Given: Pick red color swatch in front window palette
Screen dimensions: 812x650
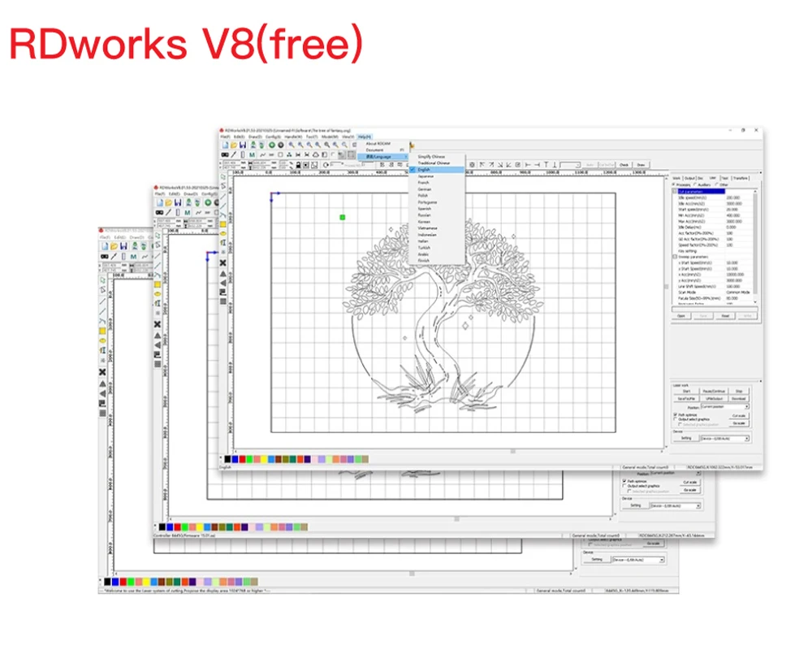Looking at the screenshot, I should pyautogui.click(x=242, y=459).
